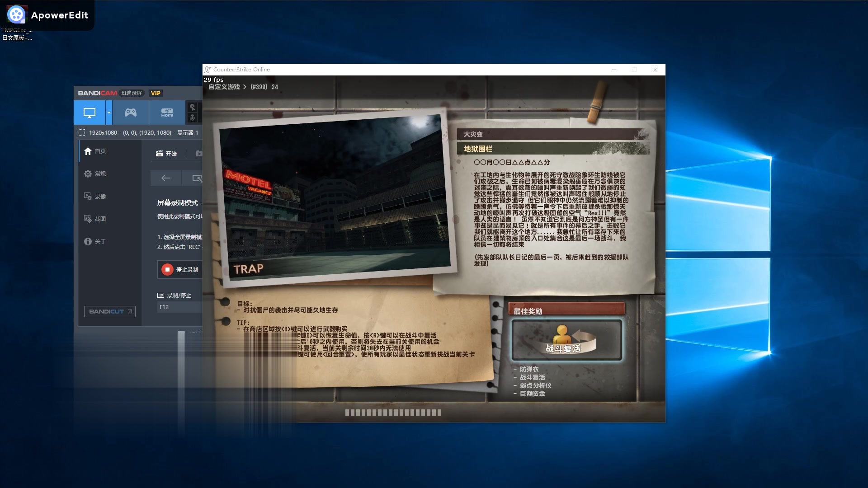The width and height of the screenshot is (868, 488).
Task: Toggle mouse cursor effect icon in Bandicam
Action: click(193, 107)
